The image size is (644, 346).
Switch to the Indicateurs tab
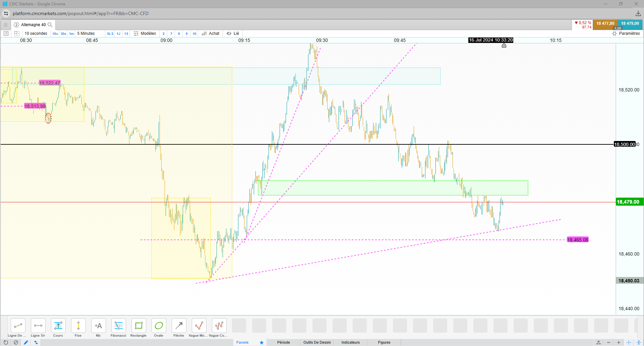click(x=351, y=342)
